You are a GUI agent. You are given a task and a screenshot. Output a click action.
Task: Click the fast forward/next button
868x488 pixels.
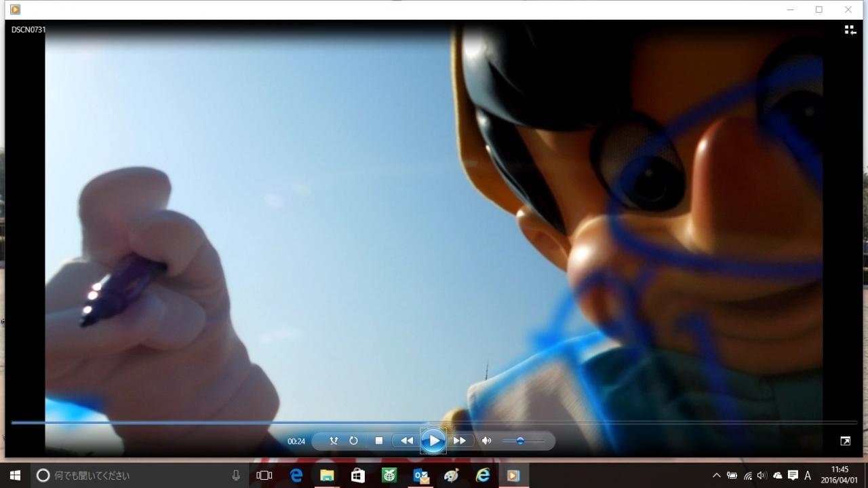(x=460, y=440)
